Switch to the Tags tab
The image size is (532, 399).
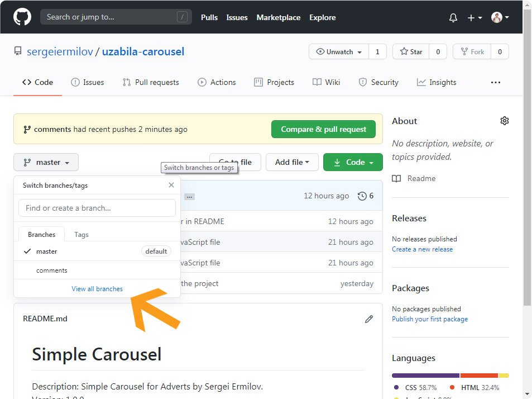coord(82,235)
